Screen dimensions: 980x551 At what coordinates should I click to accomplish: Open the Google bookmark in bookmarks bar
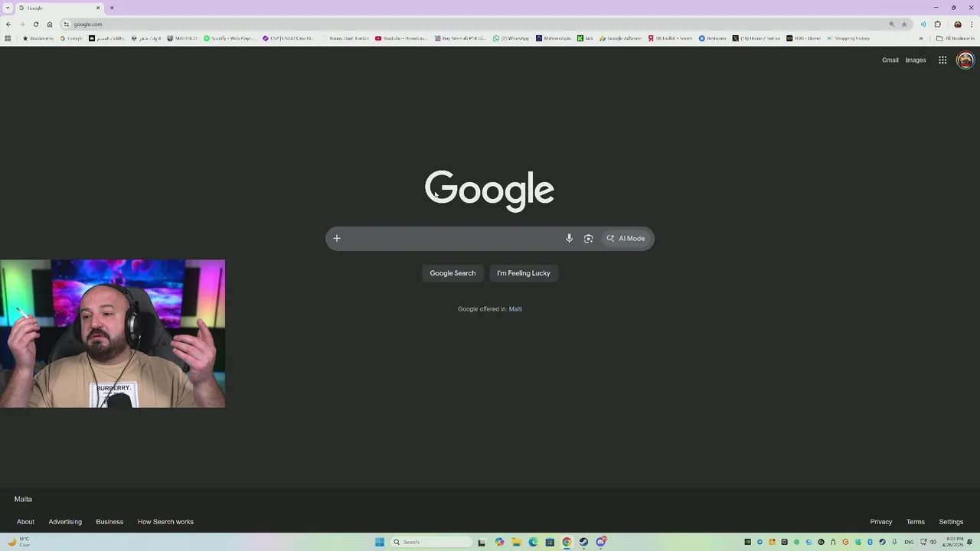coord(71,38)
